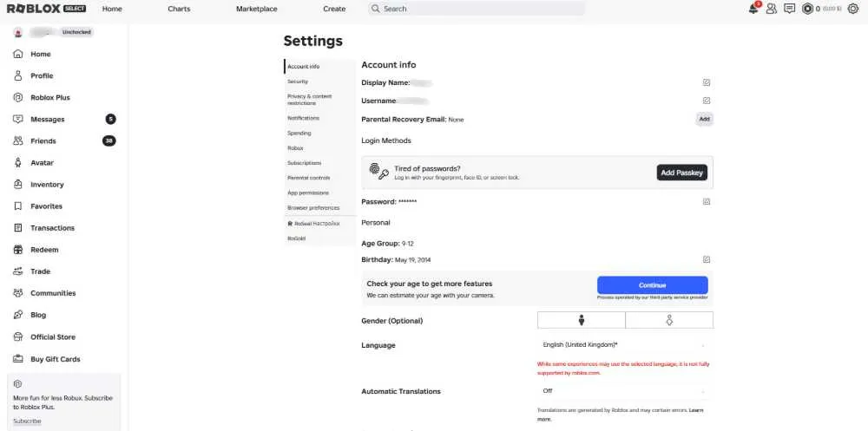Click the Blog megaphone icon

coord(18,315)
